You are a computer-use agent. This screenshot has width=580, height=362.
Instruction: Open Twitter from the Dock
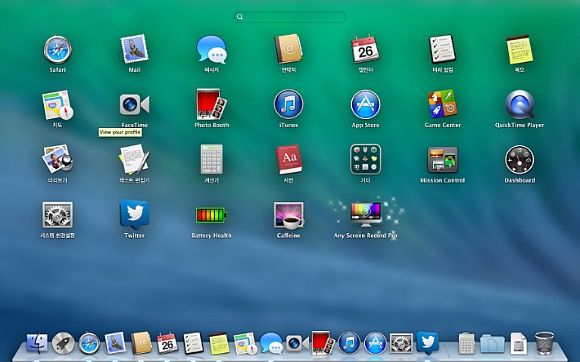428,342
